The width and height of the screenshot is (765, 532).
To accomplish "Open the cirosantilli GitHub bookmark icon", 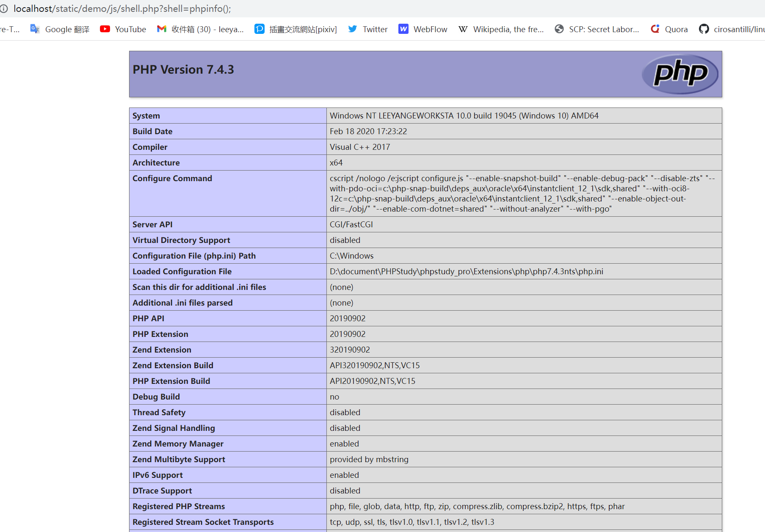I will (704, 29).
